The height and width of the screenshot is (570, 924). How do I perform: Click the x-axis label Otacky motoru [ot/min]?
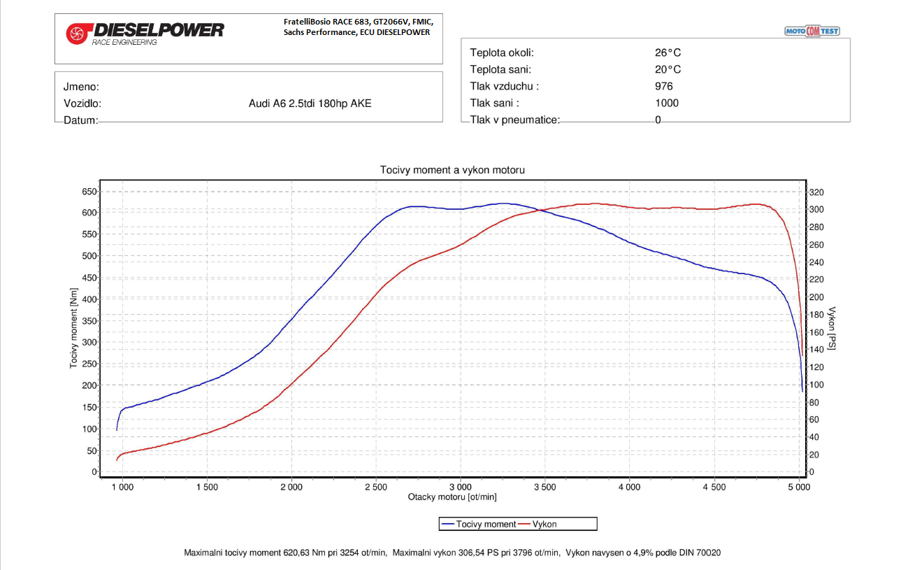452,497
